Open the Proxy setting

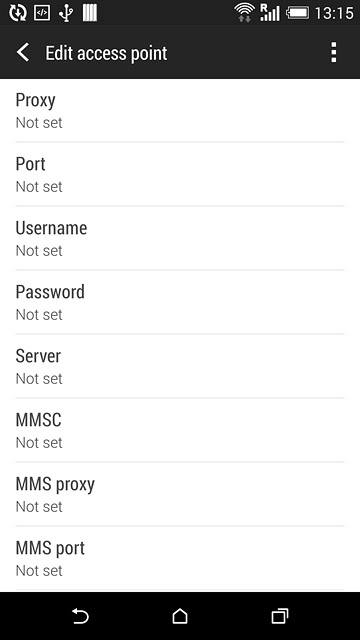[x=180, y=111]
